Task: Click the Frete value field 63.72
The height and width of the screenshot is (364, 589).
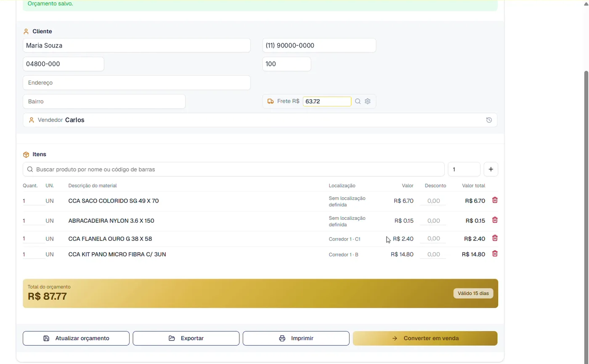Action: point(327,101)
